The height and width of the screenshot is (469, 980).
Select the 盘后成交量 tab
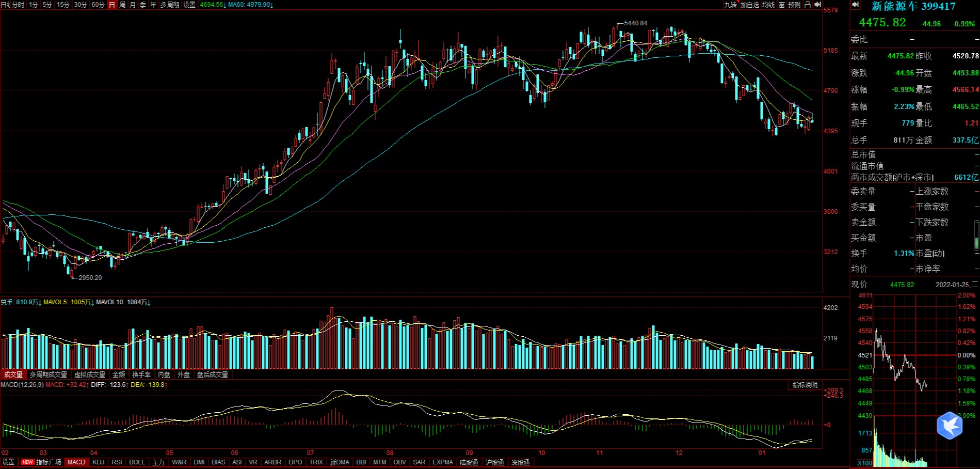tap(212, 374)
